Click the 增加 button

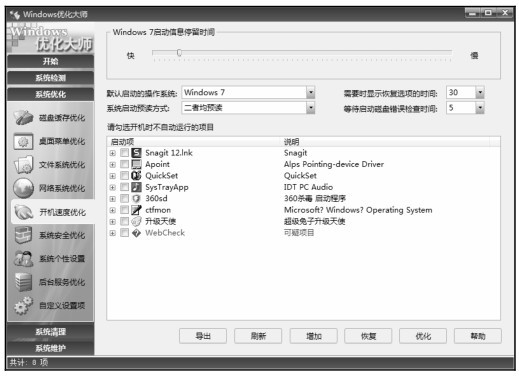point(313,336)
